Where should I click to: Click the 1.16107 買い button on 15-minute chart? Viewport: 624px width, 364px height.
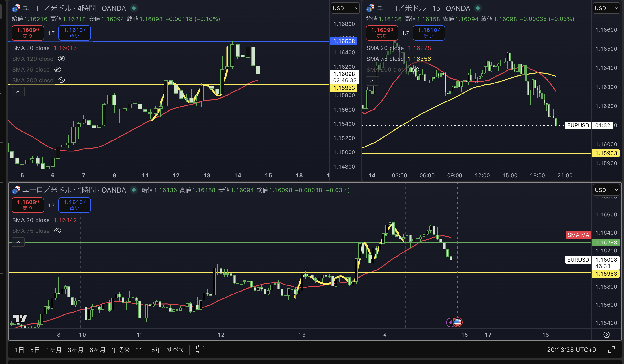pos(428,33)
